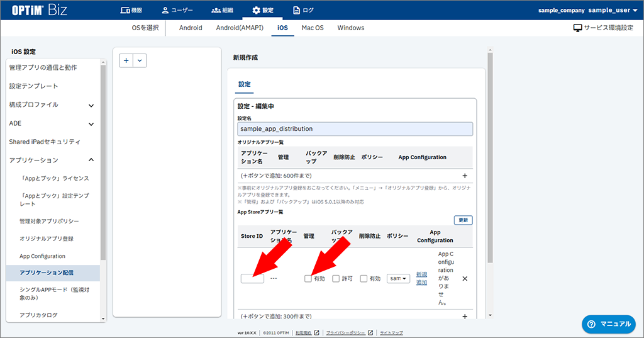
Task: Open the Log menu in the header
Action: click(303, 10)
